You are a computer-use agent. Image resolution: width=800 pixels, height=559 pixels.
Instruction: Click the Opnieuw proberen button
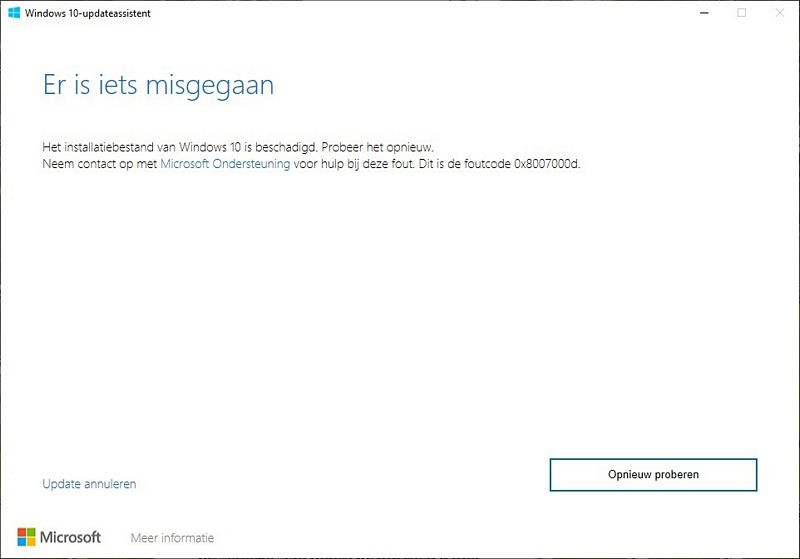[653, 475]
